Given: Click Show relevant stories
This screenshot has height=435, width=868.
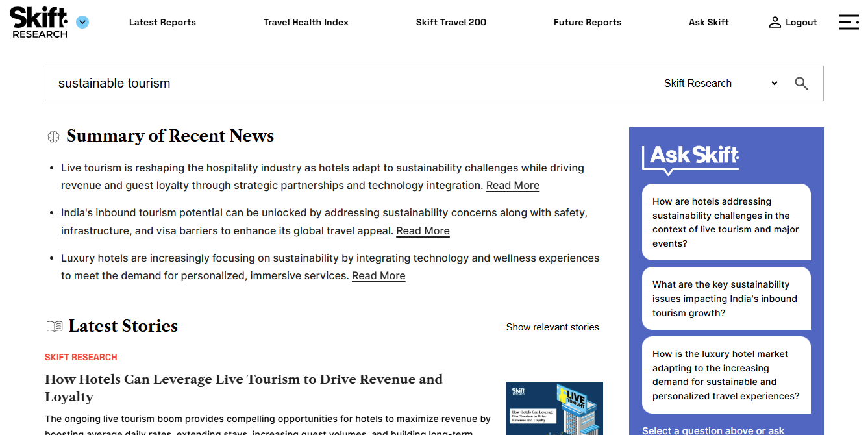Looking at the screenshot, I should coord(552,327).
